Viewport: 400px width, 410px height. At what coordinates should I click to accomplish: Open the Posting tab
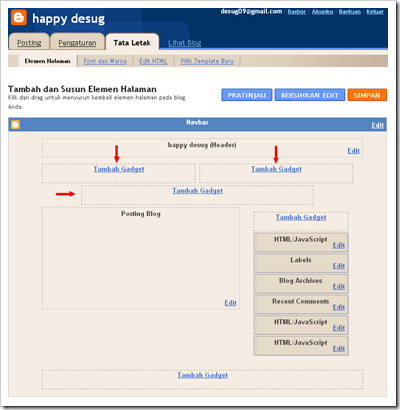point(29,43)
